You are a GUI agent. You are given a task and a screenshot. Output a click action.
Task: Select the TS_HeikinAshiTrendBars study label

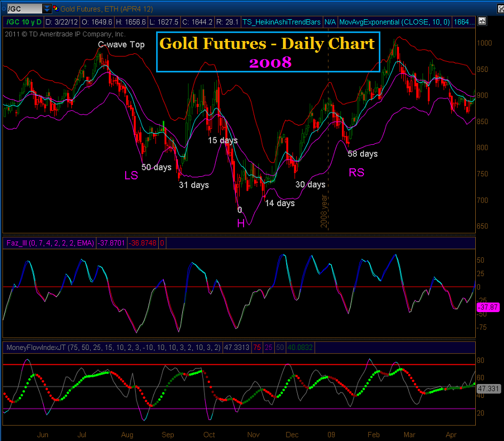[282, 22]
